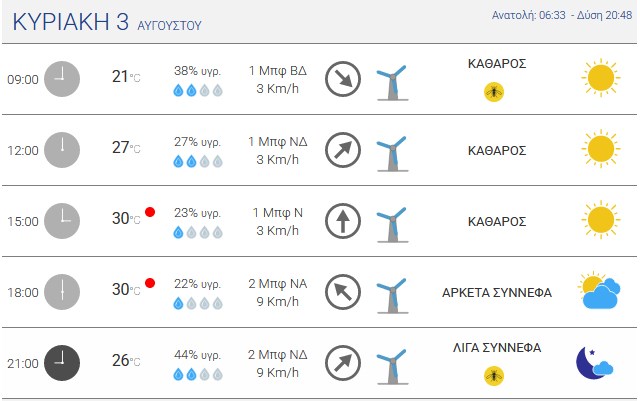This screenshot has width=640, height=401.
Task: Click the mosquito icon in the 09:00 row
Action: pos(494,92)
